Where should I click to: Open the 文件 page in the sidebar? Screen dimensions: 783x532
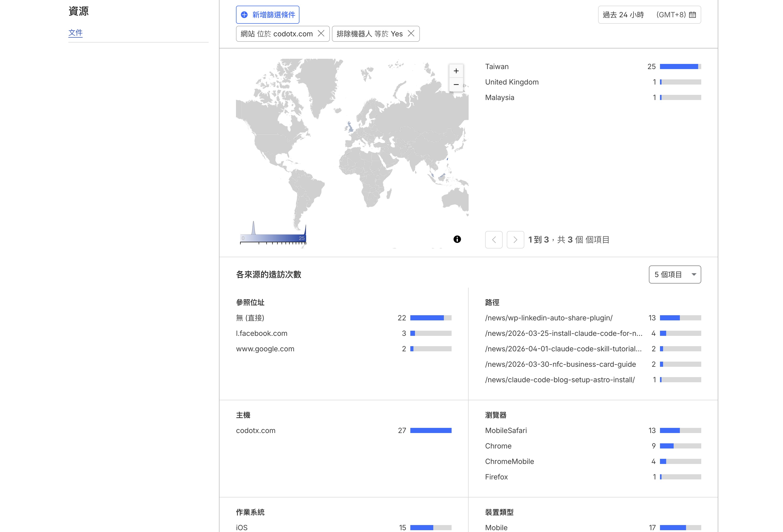coord(76,33)
